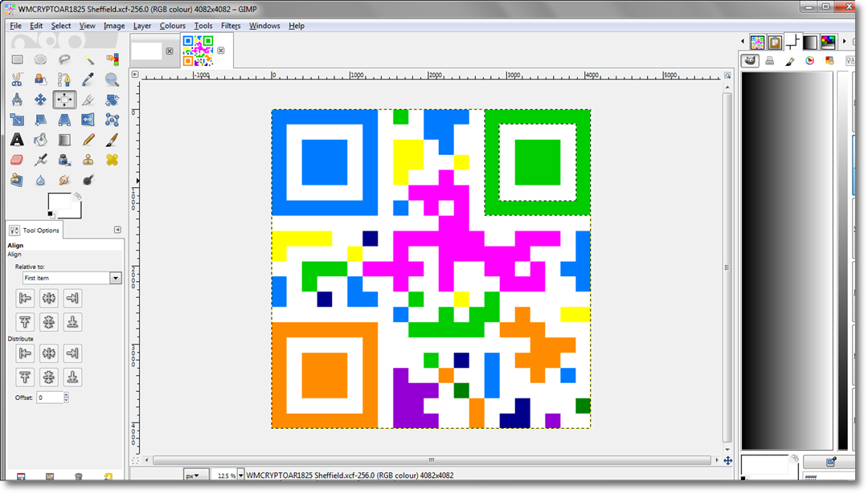The image size is (868, 494).
Task: Activate the Colour Picker eyedropper tool
Action: pyautogui.click(x=88, y=80)
